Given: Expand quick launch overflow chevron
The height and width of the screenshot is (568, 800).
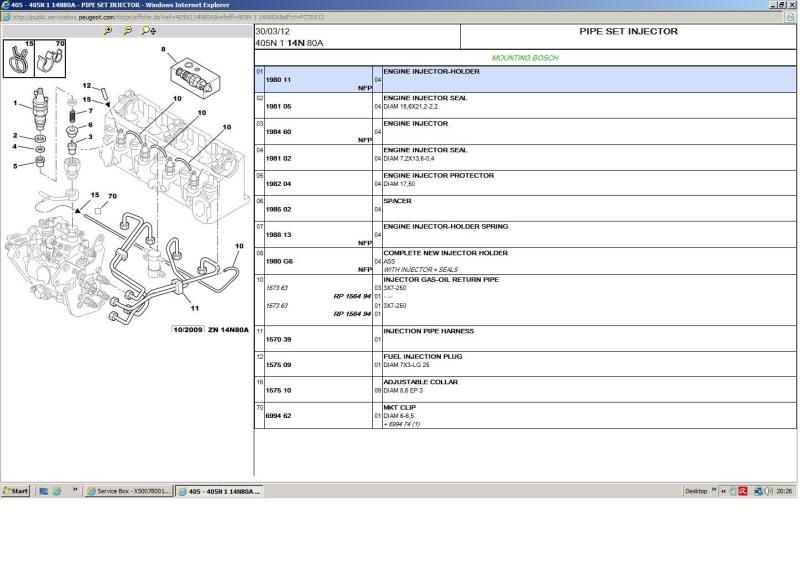Looking at the screenshot, I should click(x=75, y=490).
